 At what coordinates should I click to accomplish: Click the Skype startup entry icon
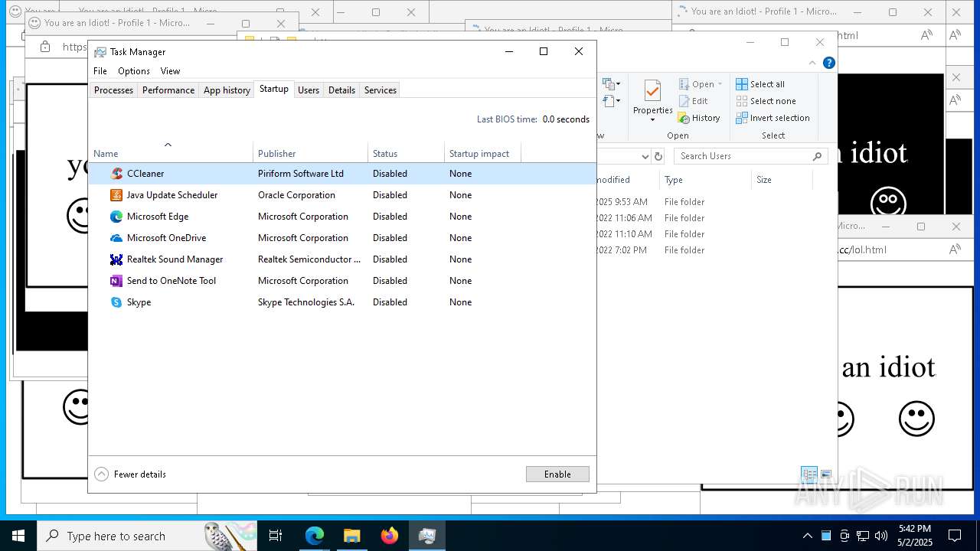coord(116,302)
